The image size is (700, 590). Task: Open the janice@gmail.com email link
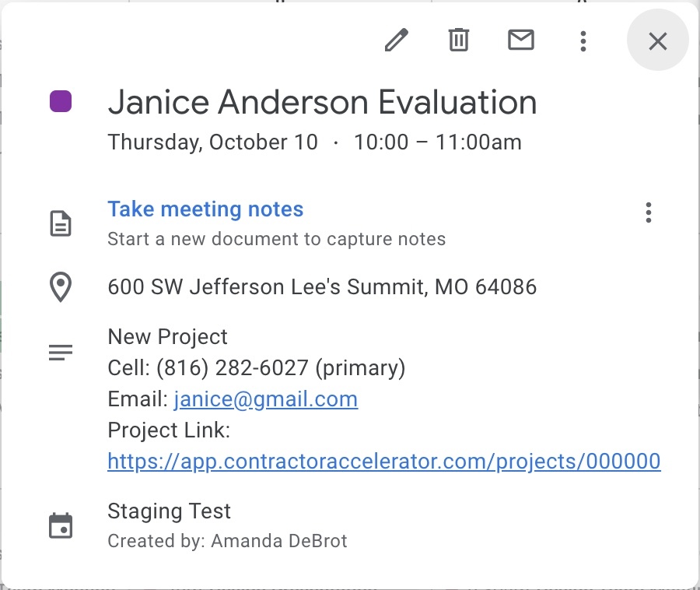coord(266,399)
